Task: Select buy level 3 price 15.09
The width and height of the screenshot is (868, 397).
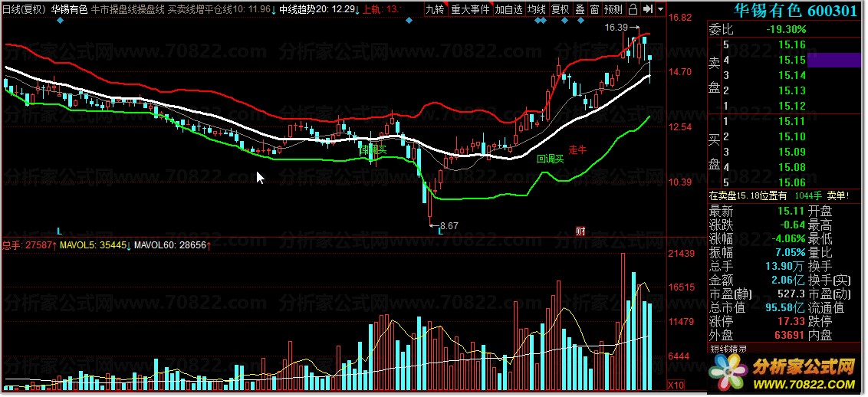Action: pos(791,152)
